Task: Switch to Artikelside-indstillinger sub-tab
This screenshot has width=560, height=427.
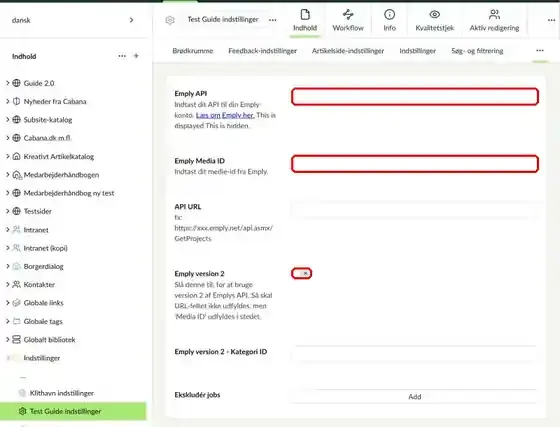Action: point(348,51)
